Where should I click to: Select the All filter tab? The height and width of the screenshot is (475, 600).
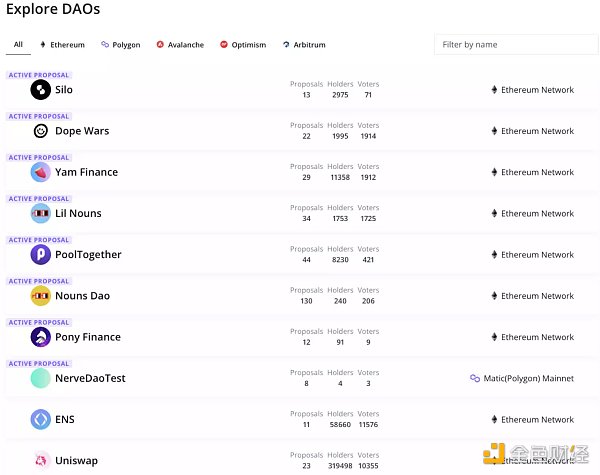(x=18, y=45)
